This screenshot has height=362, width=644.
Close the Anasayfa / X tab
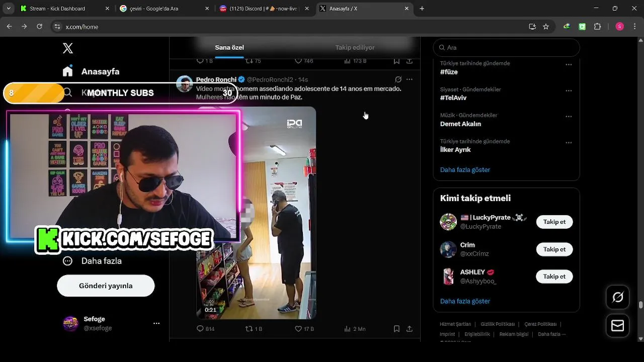pos(407,9)
